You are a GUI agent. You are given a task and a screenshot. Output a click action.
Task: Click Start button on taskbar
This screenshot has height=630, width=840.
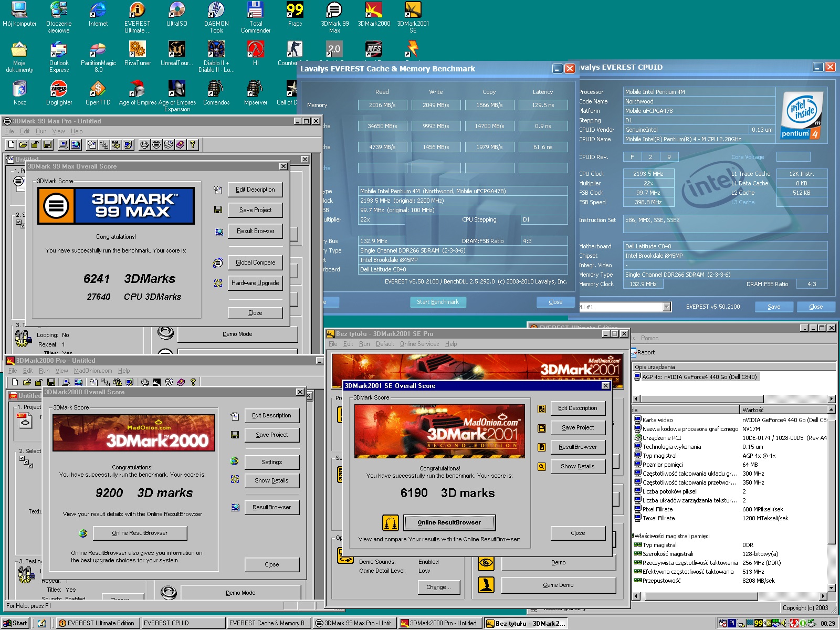point(16,623)
